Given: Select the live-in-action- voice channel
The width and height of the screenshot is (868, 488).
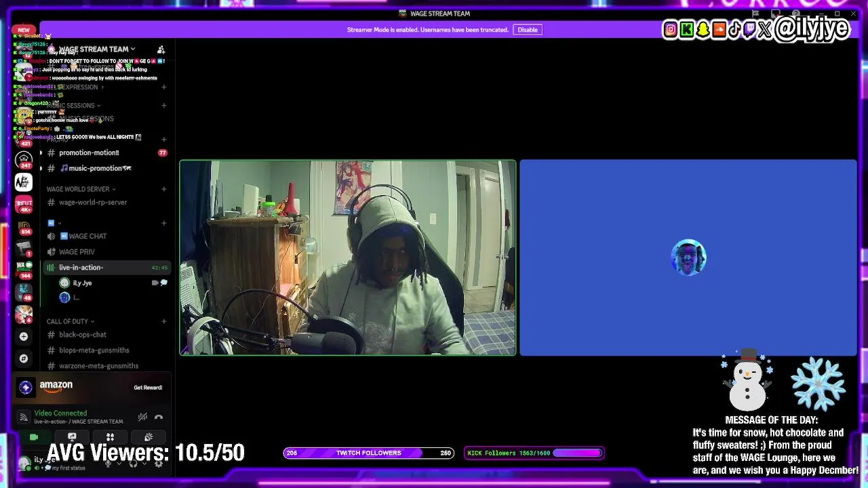Looking at the screenshot, I should (x=106, y=267).
